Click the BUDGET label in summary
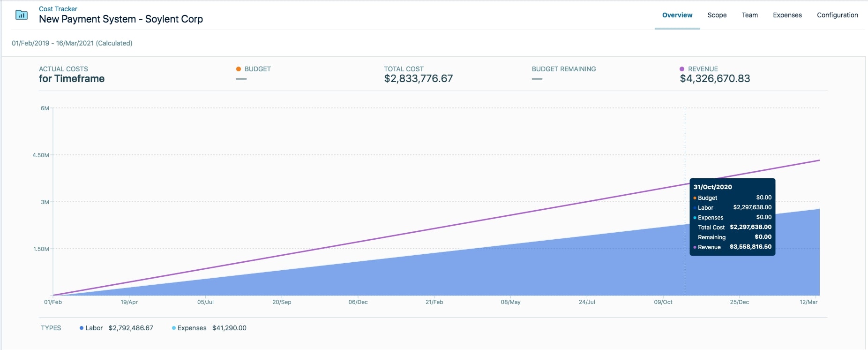Viewport: 868px width, 350px height. [258, 69]
